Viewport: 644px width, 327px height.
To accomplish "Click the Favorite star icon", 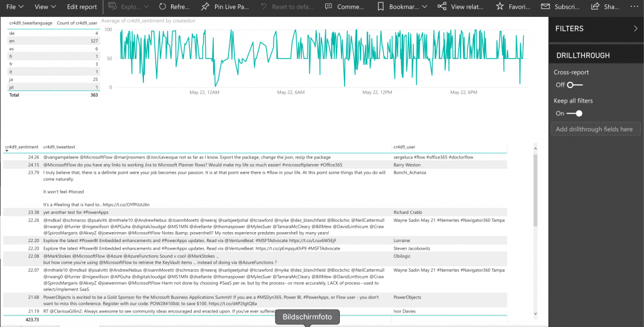I will [499, 6].
